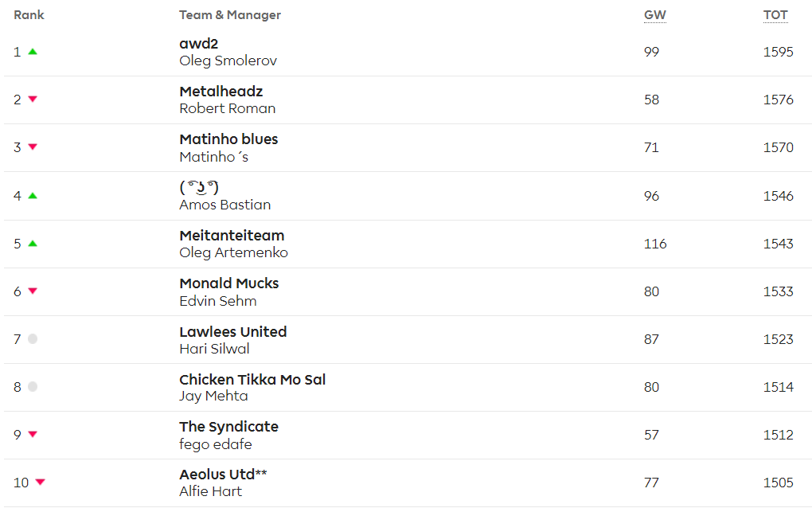Open Aeolus Utd** team page
Viewport: 812px width, 508px height.
click(223, 475)
